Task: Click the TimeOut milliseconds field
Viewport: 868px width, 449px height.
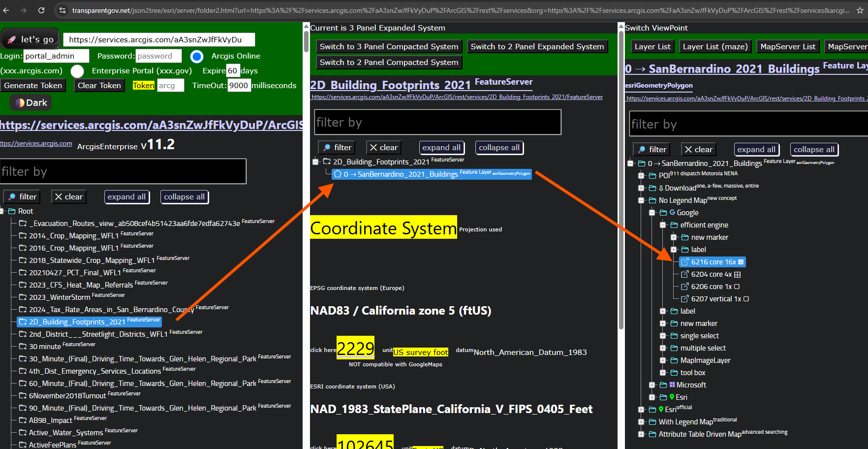Action: pyautogui.click(x=239, y=86)
